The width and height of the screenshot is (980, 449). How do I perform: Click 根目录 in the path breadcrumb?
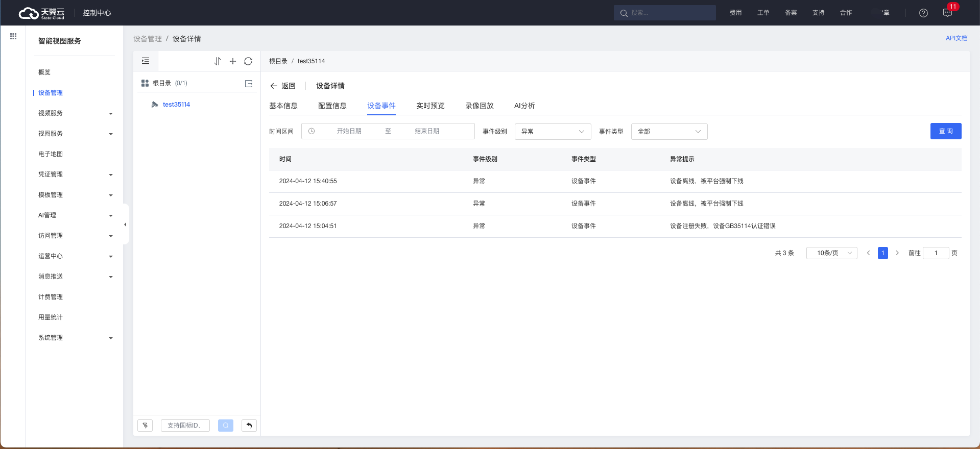(x=278, y=61)
